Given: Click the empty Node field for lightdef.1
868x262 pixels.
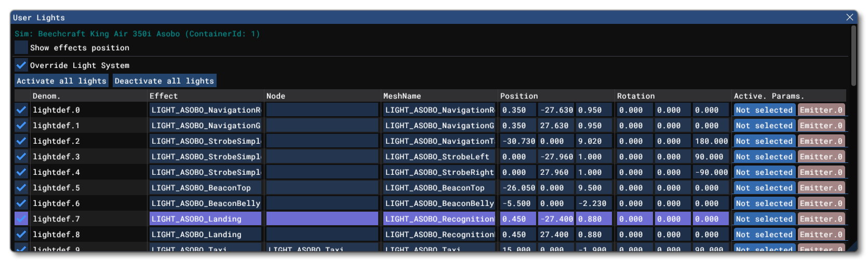Looking at the screenshot, I should pos(322,126).
